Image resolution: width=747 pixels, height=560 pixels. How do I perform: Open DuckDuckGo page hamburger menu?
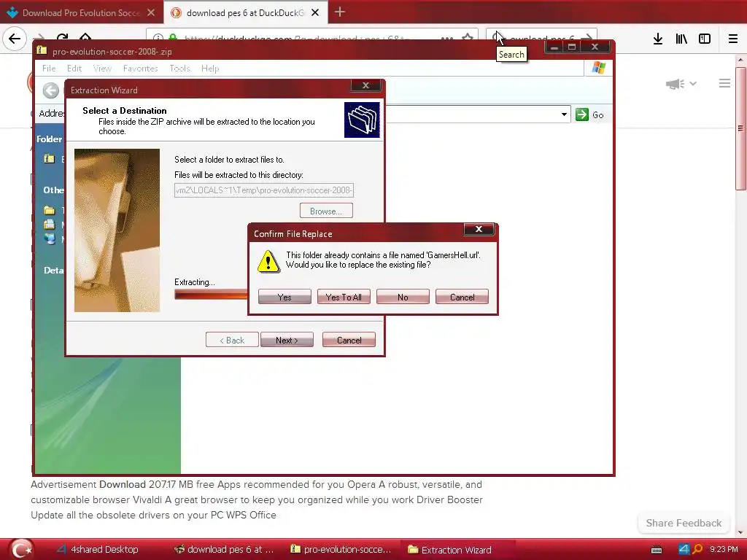(724, 83)
